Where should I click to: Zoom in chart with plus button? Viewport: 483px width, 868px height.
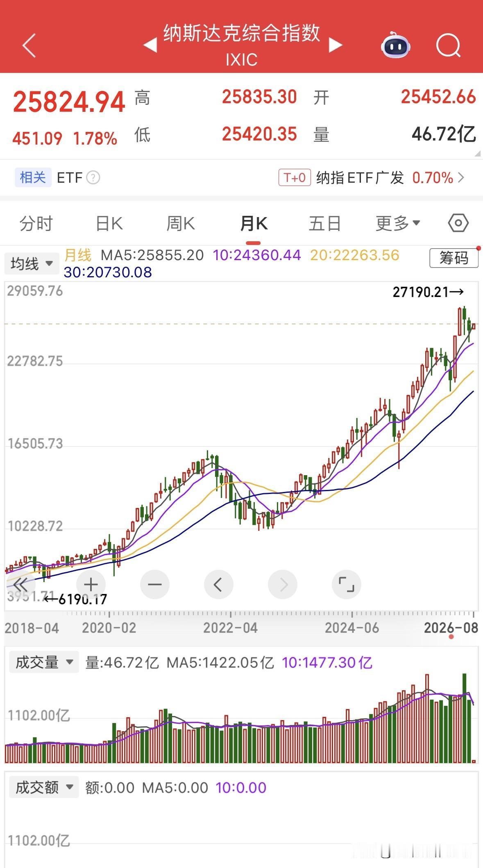coord(91,585)
